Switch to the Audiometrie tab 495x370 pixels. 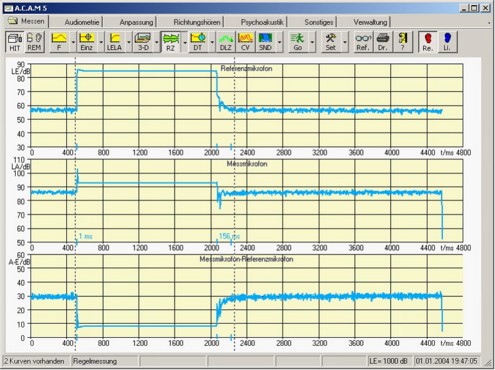(x=82, y=22)
